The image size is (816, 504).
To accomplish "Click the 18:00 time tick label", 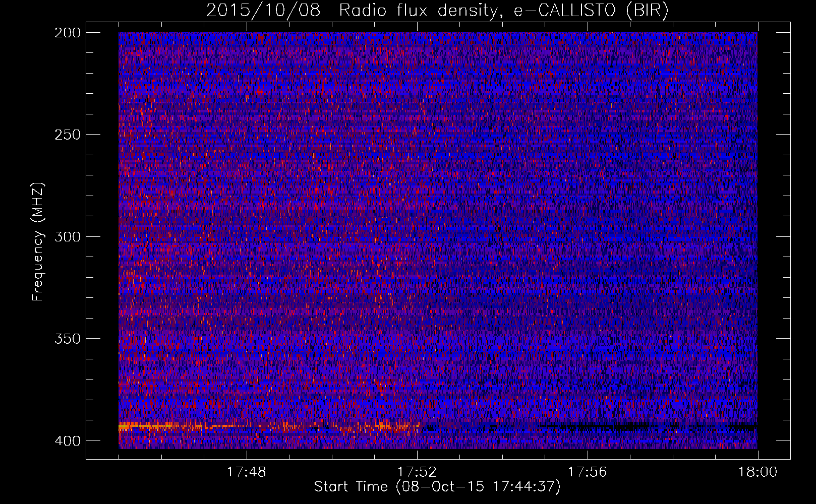I will click(x=758, y=472).
